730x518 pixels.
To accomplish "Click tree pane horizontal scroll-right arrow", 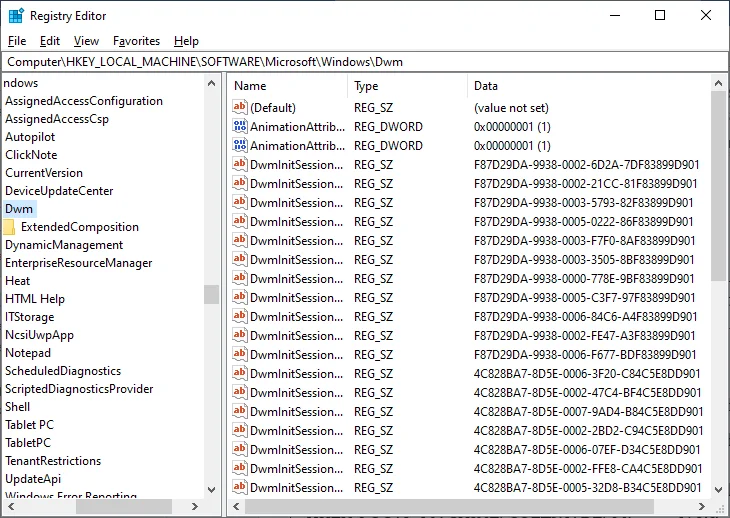I will point(195,506).
